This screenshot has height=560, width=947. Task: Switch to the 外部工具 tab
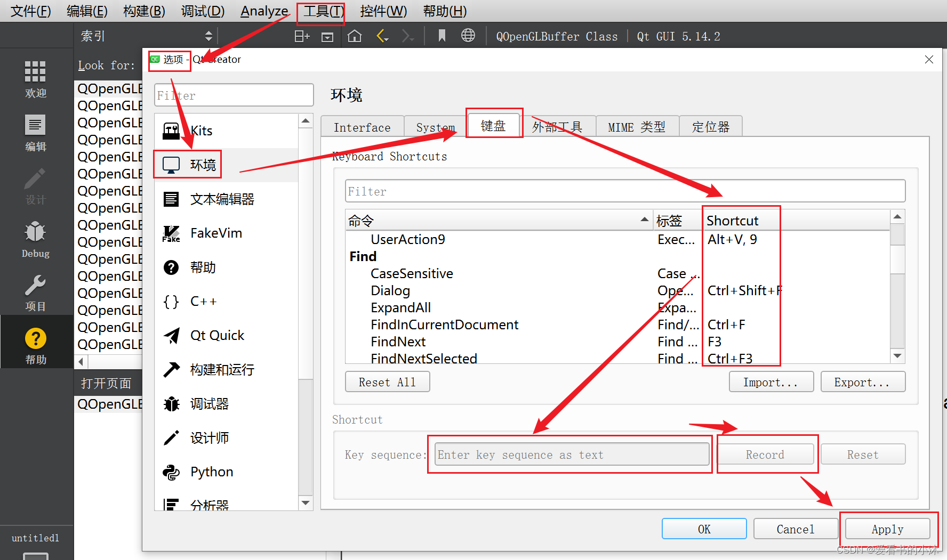click(557, 127)
